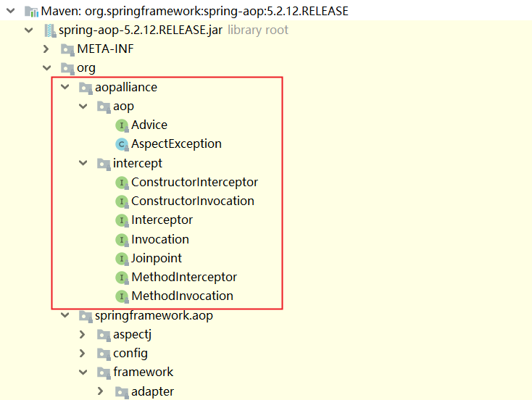The image size is (532, 400).
Task: Click the aop package folder icon
Action: [x=104, y=107]
